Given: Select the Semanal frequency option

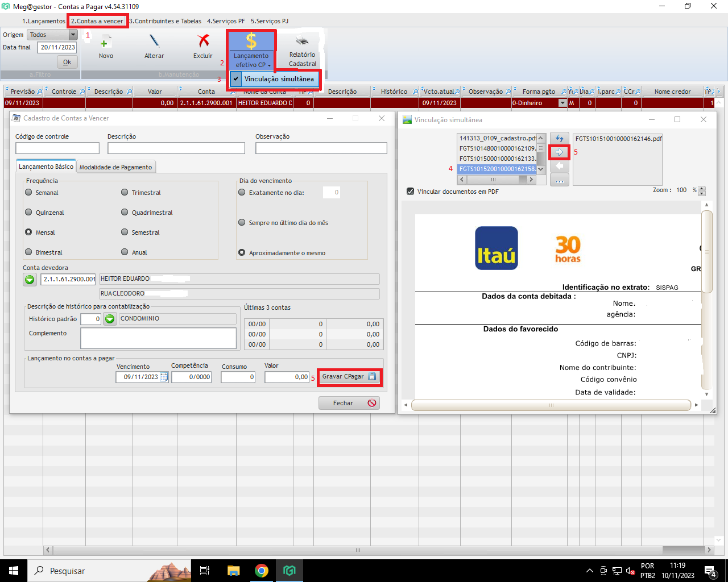Looking at the screenshot, I should click(x=29, y=193).
